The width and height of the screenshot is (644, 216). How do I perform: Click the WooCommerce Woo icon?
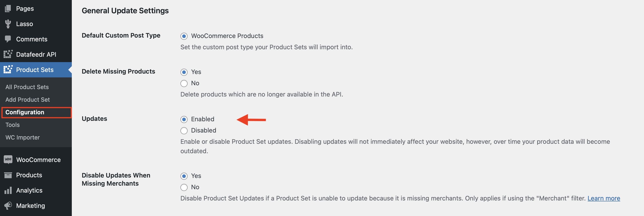click(x=8, y=160)
